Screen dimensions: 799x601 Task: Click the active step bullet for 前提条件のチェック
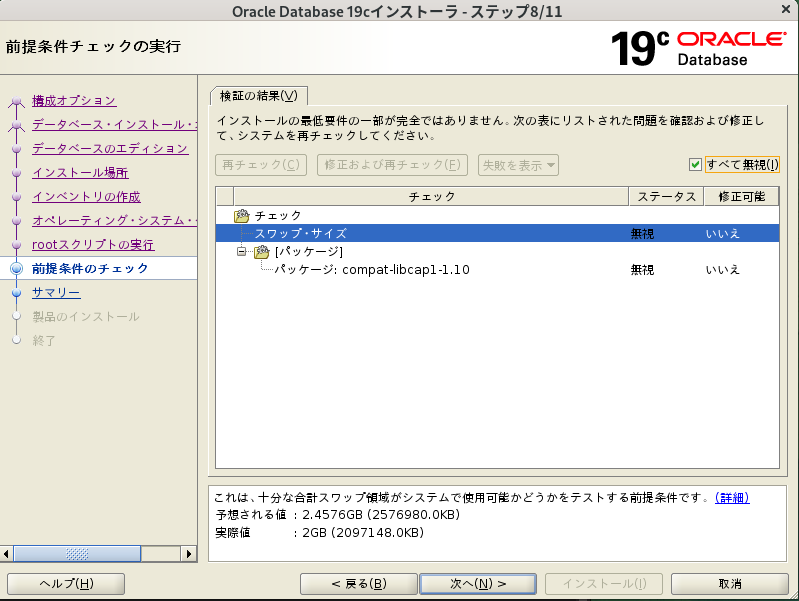coord(16,269)
